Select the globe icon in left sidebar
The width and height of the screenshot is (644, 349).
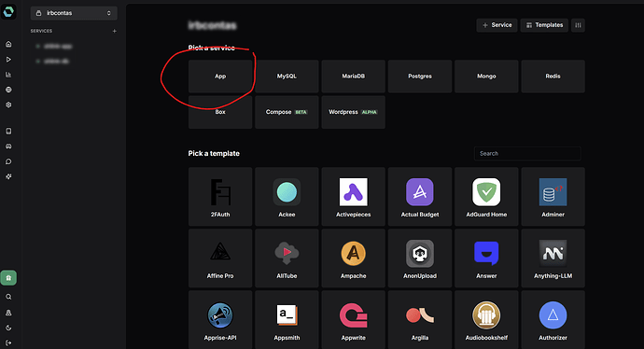point(8,90)
